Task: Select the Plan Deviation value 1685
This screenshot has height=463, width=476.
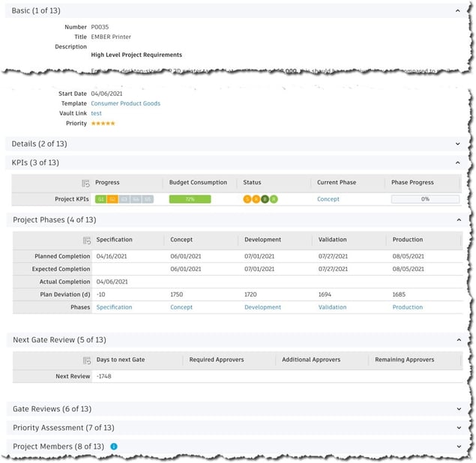Action: point(399,294)
